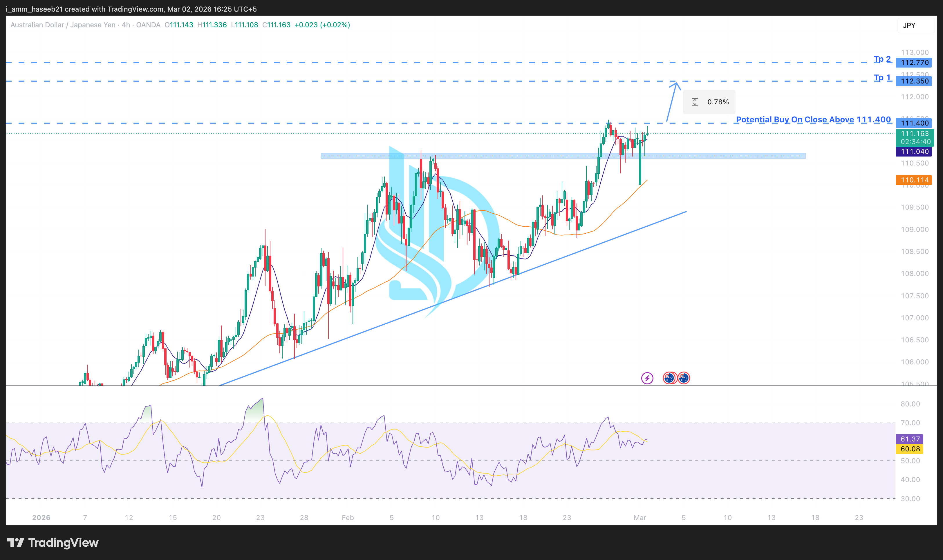The image size is (943, 560).
Task: Click the measure icon beside 0.78%
Action: pos(695,102)
